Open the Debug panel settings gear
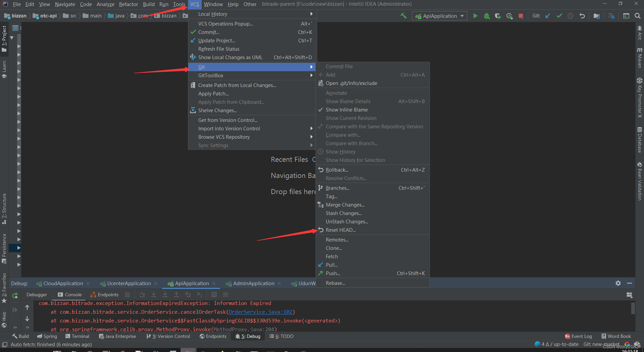The width and height of the screenshot is (644, 352). 618,283
